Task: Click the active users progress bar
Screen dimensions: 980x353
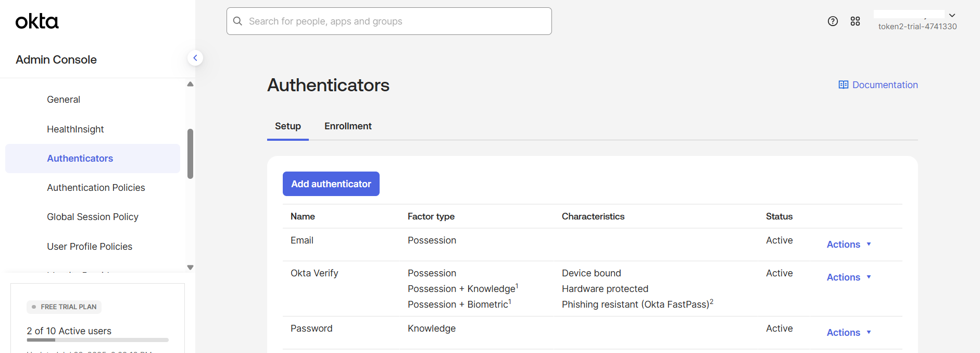Action: point(97,340)
